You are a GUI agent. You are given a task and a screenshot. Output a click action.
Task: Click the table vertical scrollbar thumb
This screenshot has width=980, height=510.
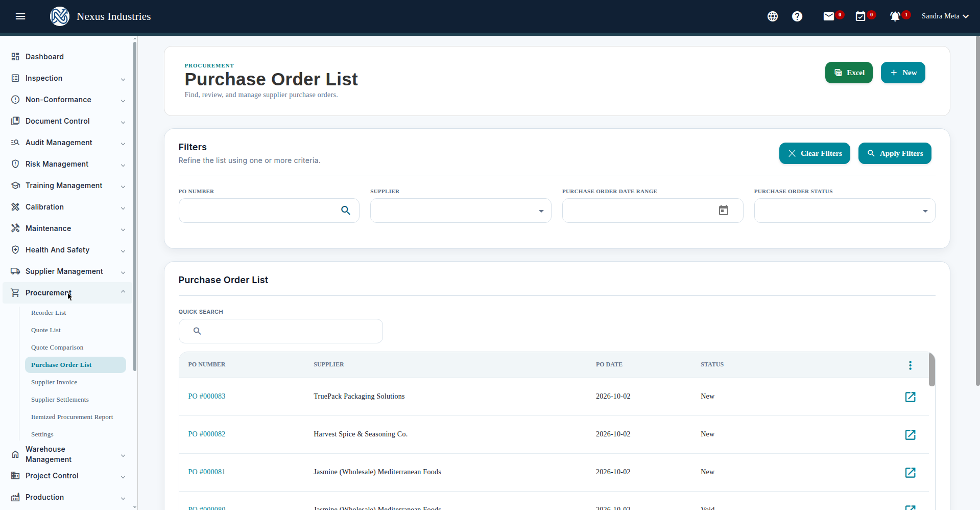click(x=932, y=369)
